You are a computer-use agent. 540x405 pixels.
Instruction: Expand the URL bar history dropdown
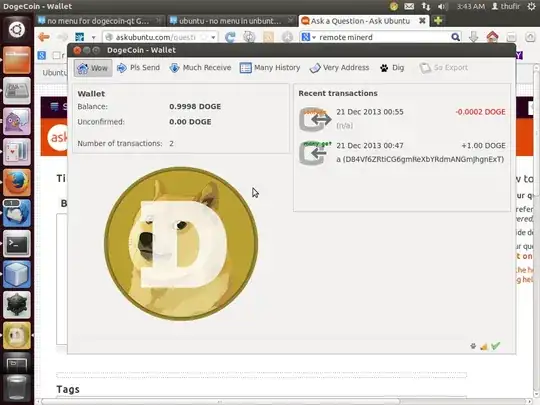(214, 37)
